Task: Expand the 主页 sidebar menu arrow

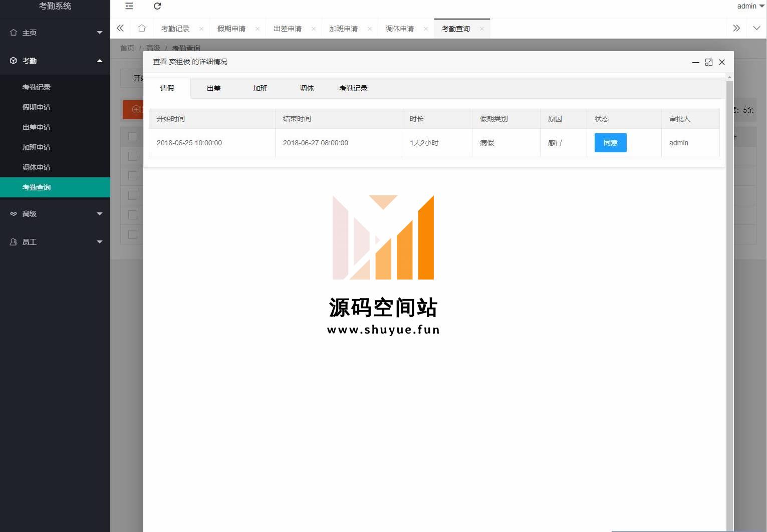Action: 100,33
